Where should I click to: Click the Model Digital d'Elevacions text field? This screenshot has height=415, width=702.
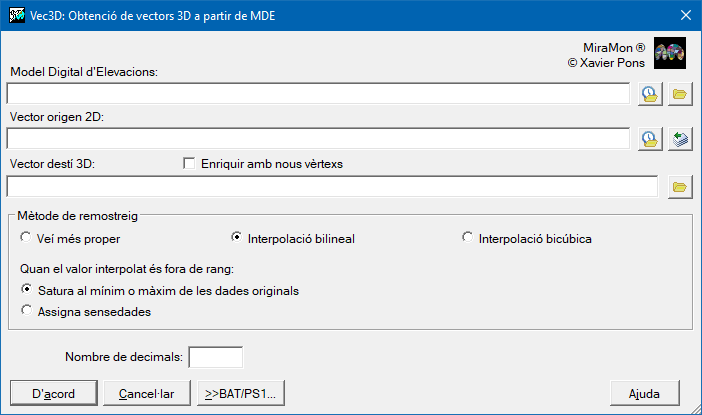pos(317,94)
